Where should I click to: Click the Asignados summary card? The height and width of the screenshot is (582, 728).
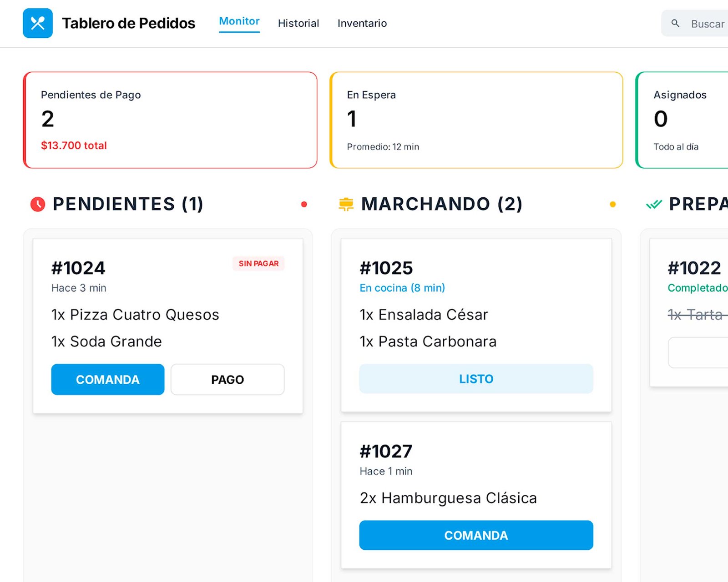click(x=682, y=120)
